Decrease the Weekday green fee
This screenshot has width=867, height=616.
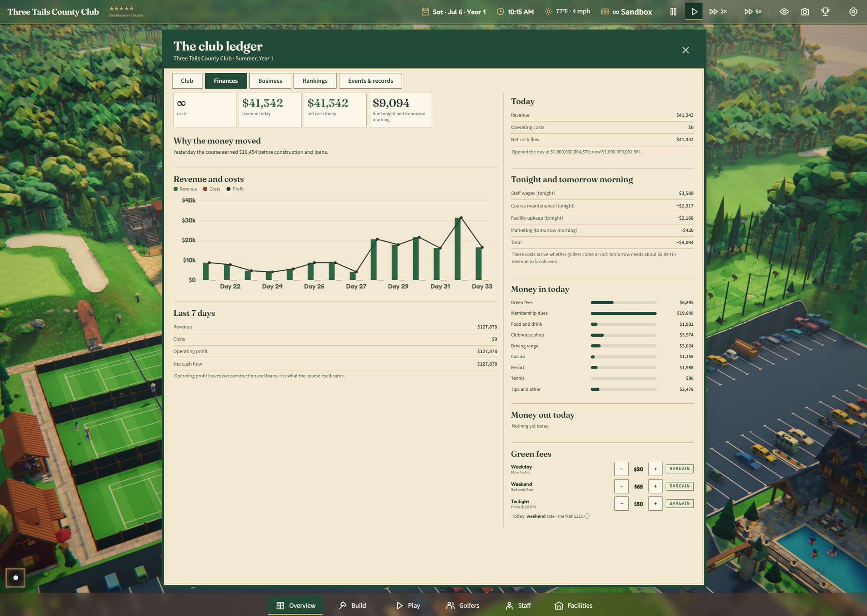(x=621, y=469)
